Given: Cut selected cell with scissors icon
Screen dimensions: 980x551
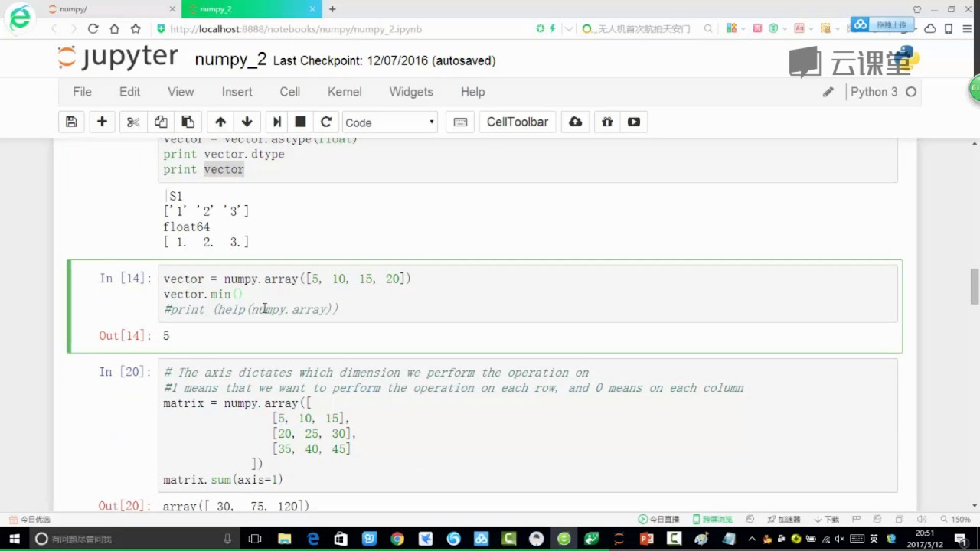Looking at the screenshot, I should 133,122.
